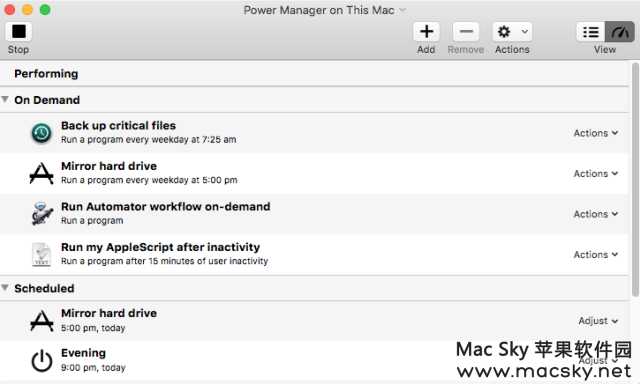Screen dimensions: 640x384
Task: Switch to gauge dashboard view
Action: click(620, 32)
